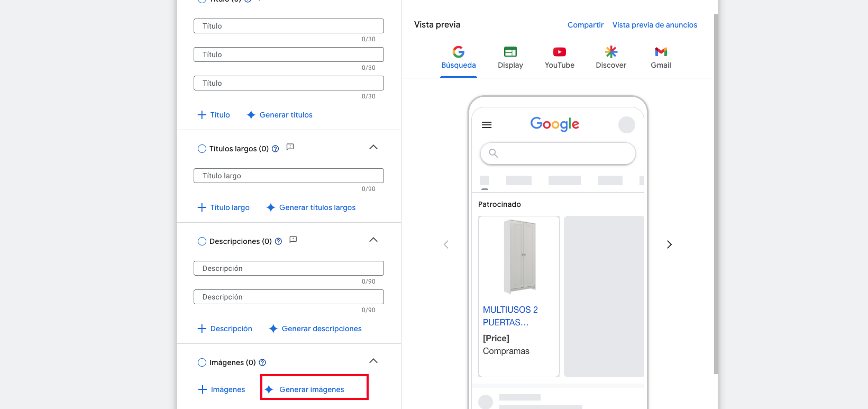Image resolution: width=868 pixels, height=409 pixels.
Task: Click the Google G logo icon
Action: tap(459, 51)
